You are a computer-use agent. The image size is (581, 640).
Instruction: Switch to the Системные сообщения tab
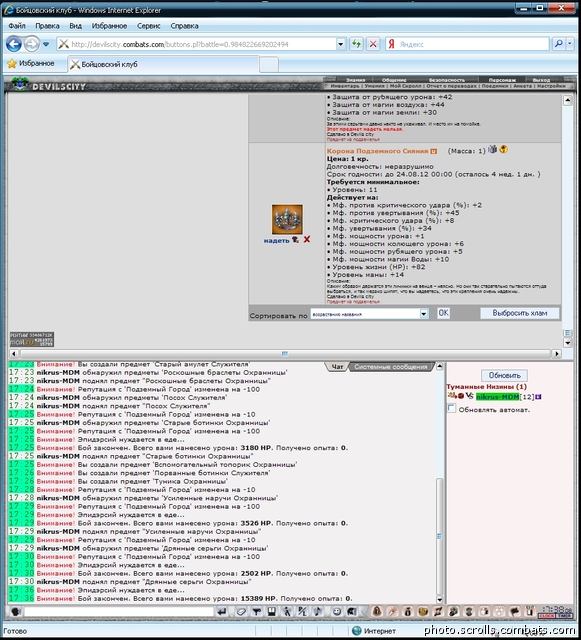(x=391, y=367)
